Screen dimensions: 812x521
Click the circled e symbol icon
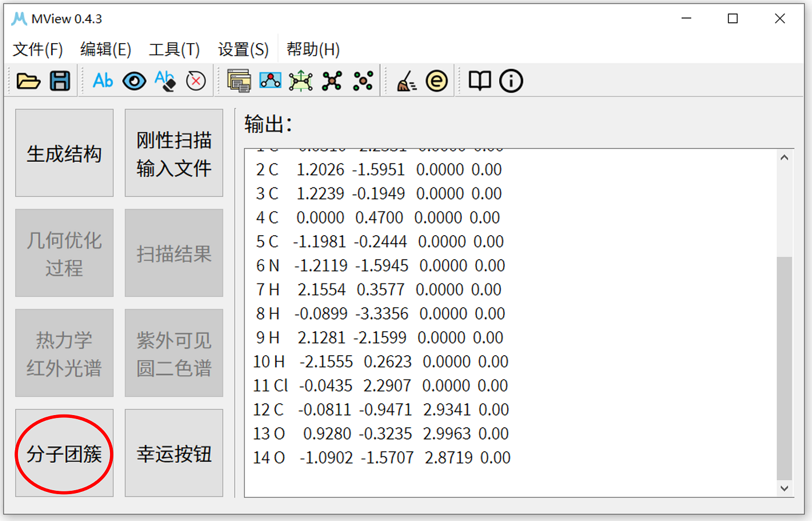[437, 81]
